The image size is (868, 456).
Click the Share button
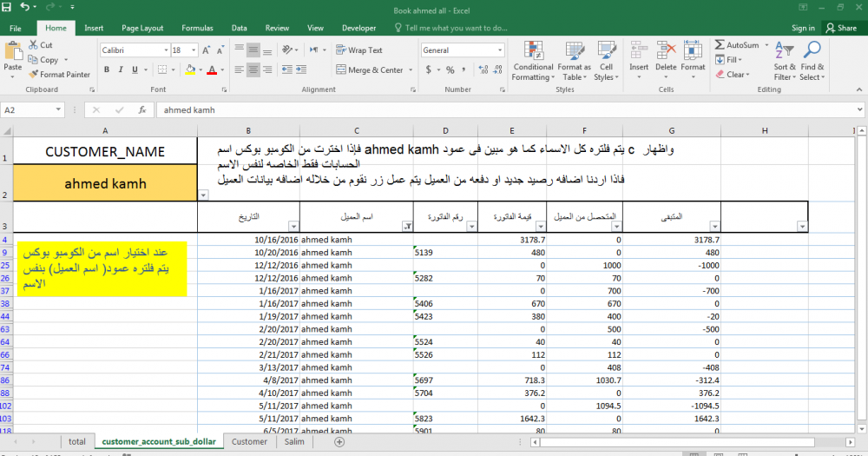(841, 28)
